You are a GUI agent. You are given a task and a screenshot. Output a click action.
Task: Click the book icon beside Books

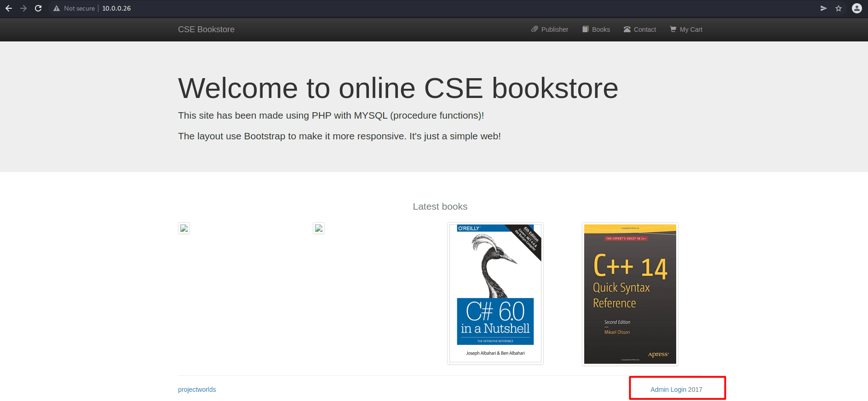(586, 29)
